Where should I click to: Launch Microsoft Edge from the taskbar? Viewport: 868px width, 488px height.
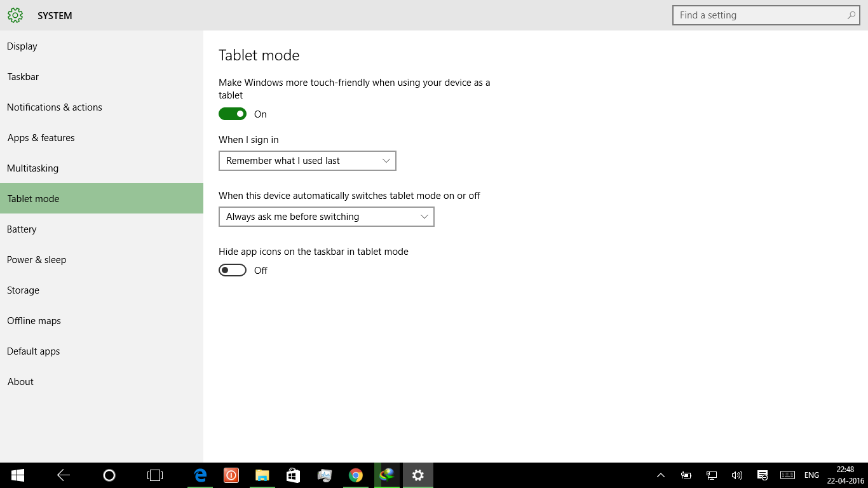coord(200,475)
